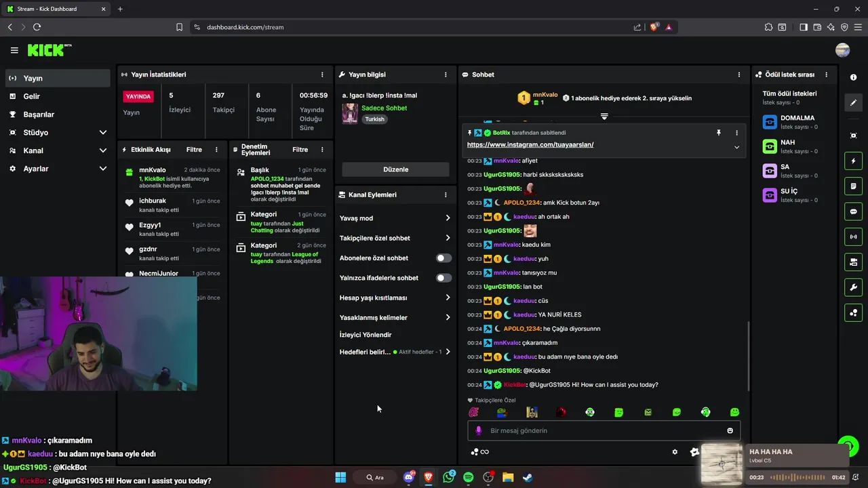Click the Düzenle button
Image resolution: width=868 pixels, height=488 pixels.
tap(395, 169)
